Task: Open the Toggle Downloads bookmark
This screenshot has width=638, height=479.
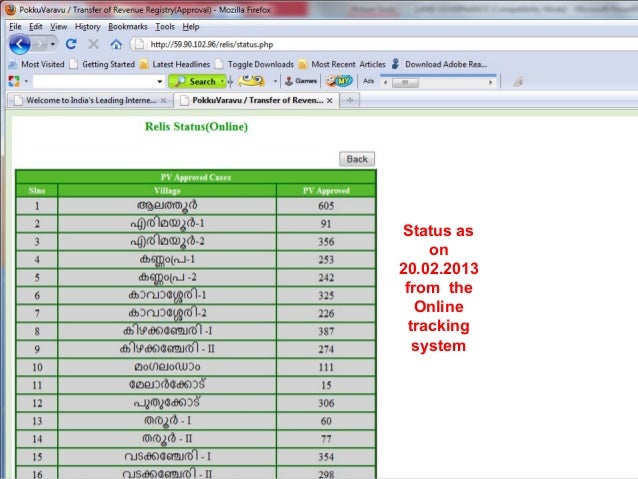Action: 255,64
